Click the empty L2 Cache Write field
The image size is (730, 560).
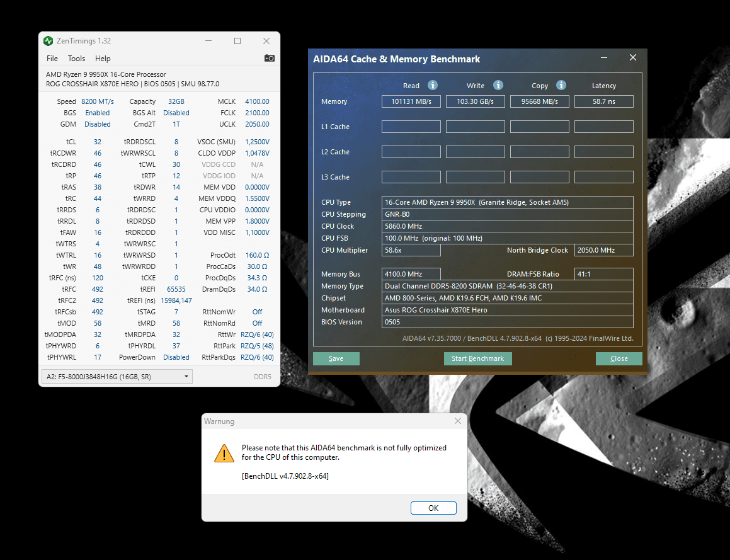pos(476,152)
